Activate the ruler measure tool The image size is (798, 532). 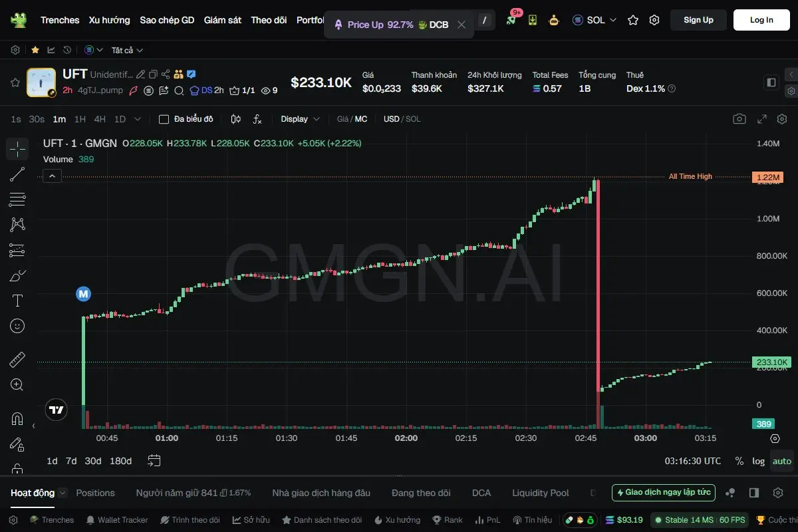(17, 360)
